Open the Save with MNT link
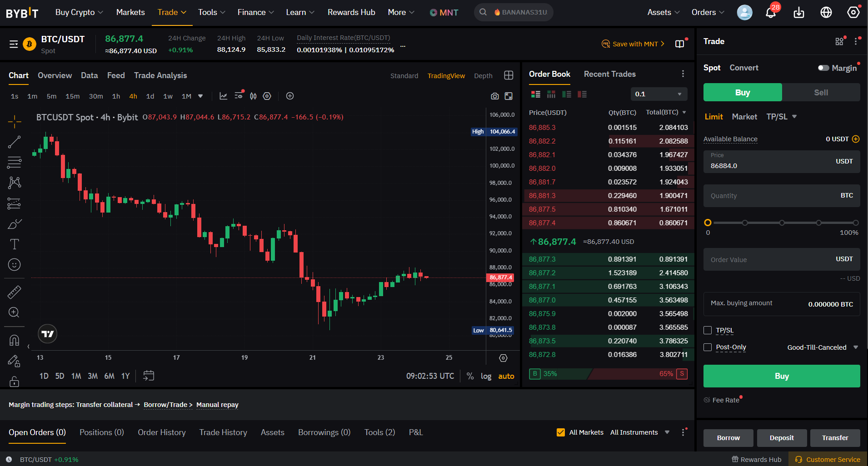Viewport: 868px width, 466px height. pyautogui.click(x=633, y=44)
